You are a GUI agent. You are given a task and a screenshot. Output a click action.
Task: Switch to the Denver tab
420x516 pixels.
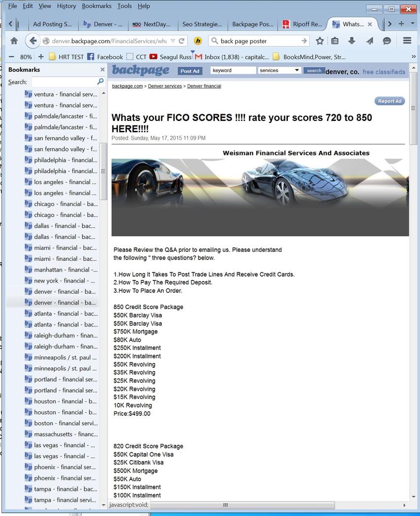[103, 24]
